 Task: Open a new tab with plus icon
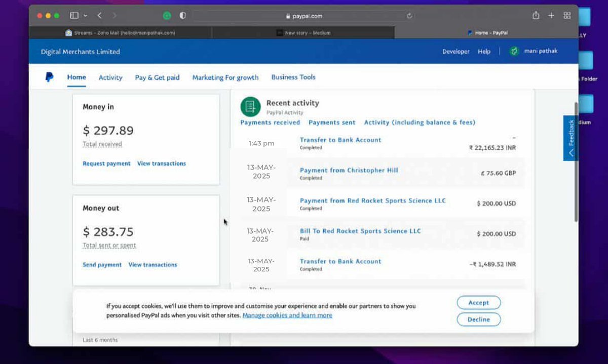click(551, 16)
